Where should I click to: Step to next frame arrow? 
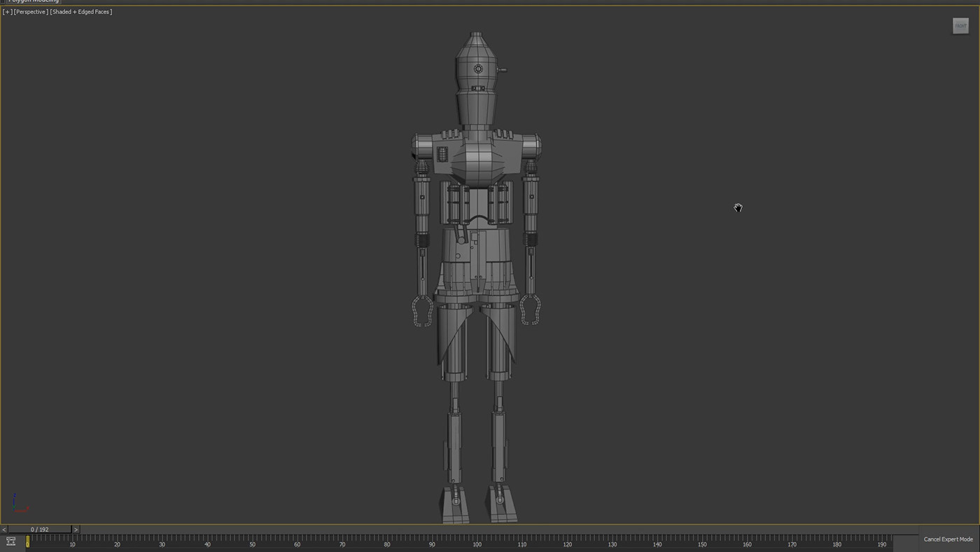pyautogui.click(x=76, y=530)
